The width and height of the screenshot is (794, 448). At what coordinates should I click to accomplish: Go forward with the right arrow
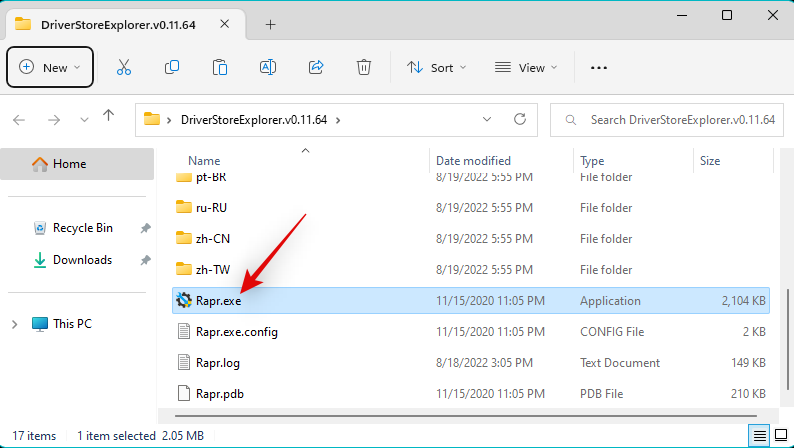(x=54, y=120)
